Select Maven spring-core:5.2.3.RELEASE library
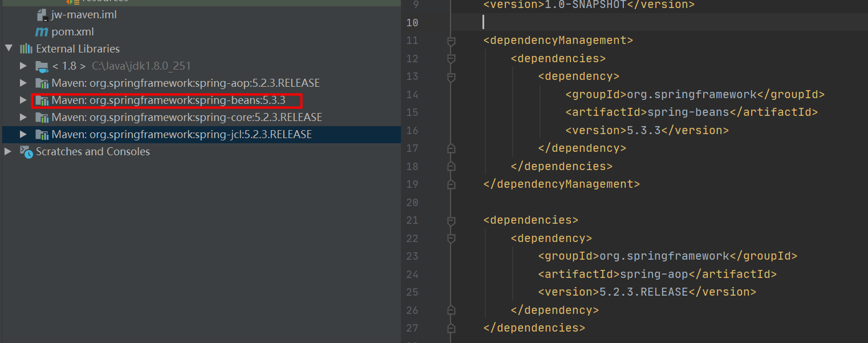Viewport: 868px width, 343px height. tap(186, 118)
